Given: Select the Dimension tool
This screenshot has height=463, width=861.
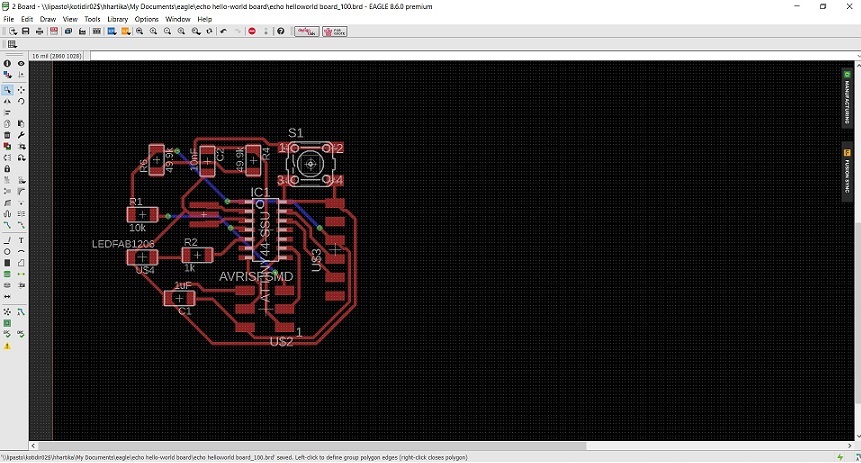Looking at the screenshot, I should 7,297.
